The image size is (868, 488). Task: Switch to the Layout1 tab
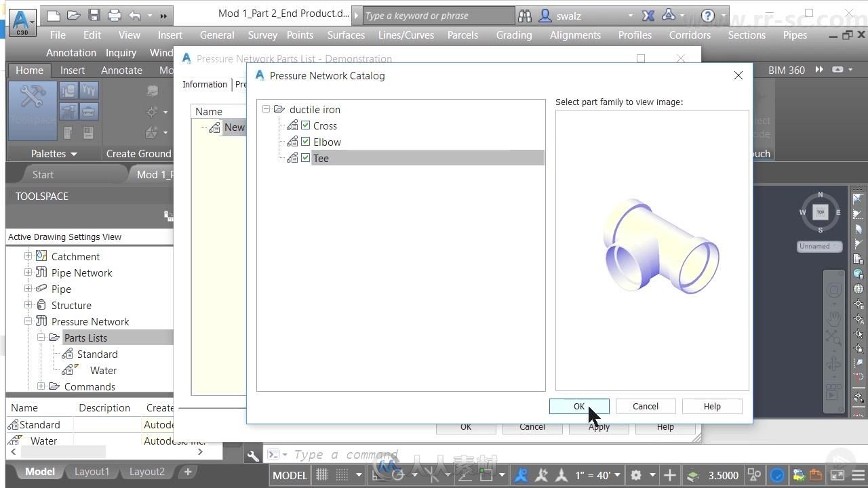click(x=92, y=472)
